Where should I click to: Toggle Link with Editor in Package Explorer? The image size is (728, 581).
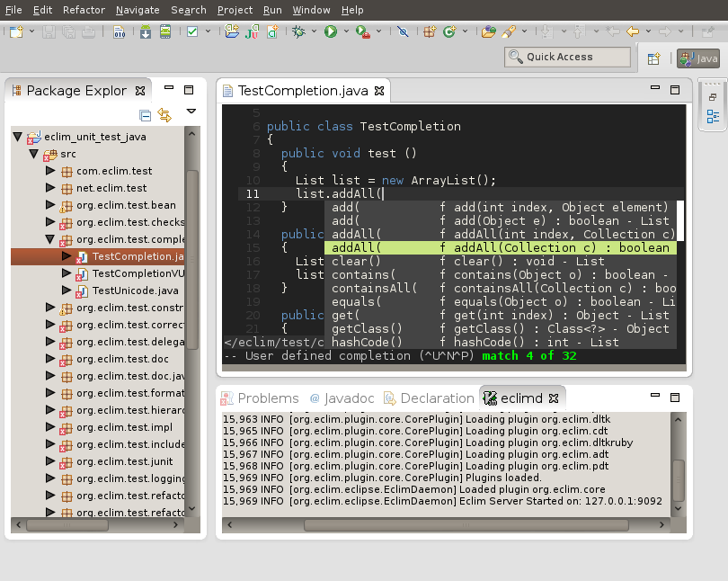point(164,114)
